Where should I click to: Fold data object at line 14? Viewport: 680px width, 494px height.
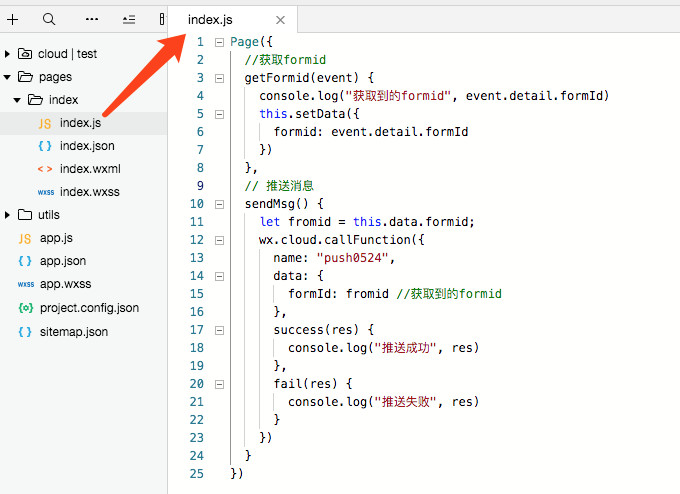pos(220,276)
